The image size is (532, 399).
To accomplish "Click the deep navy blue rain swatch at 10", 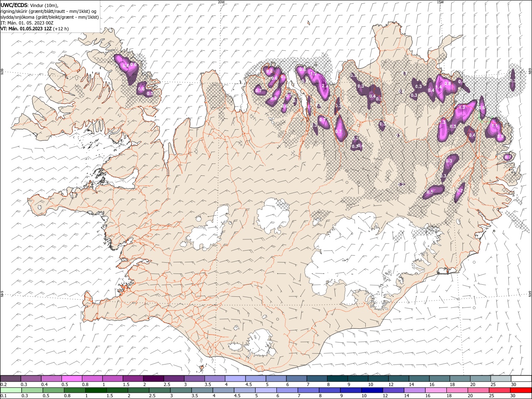I will pos(372,390).
